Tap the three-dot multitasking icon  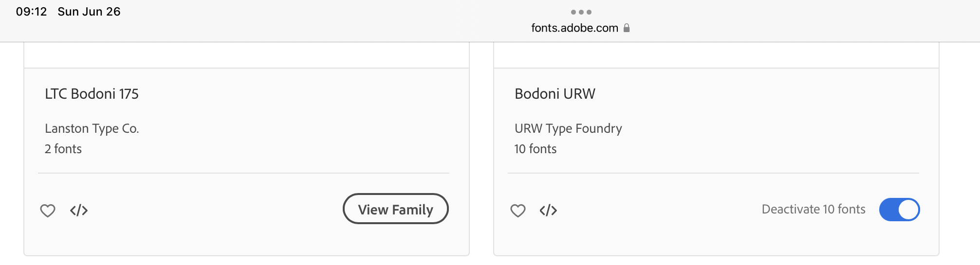point(581,12)
